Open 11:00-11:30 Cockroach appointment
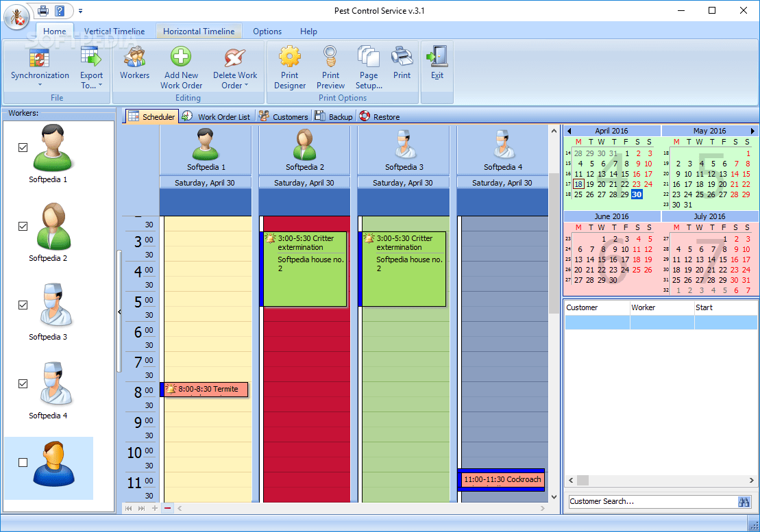 tap(501, 479)
